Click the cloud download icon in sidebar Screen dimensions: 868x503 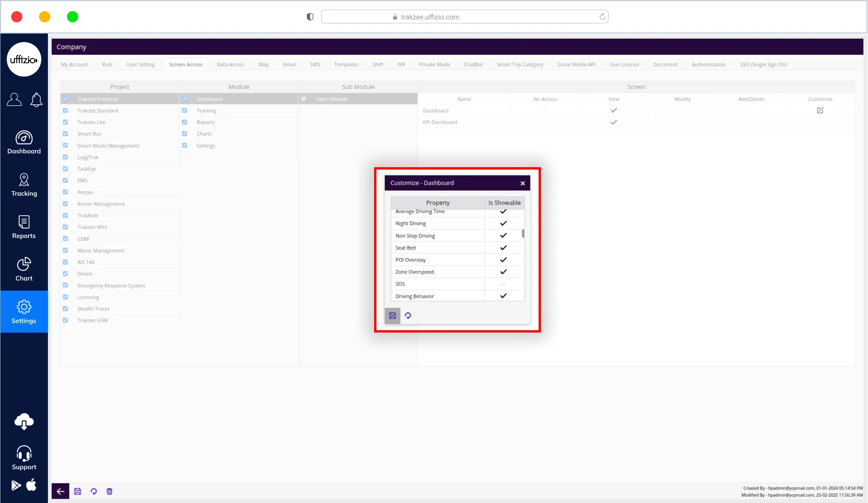pos(24,421)
